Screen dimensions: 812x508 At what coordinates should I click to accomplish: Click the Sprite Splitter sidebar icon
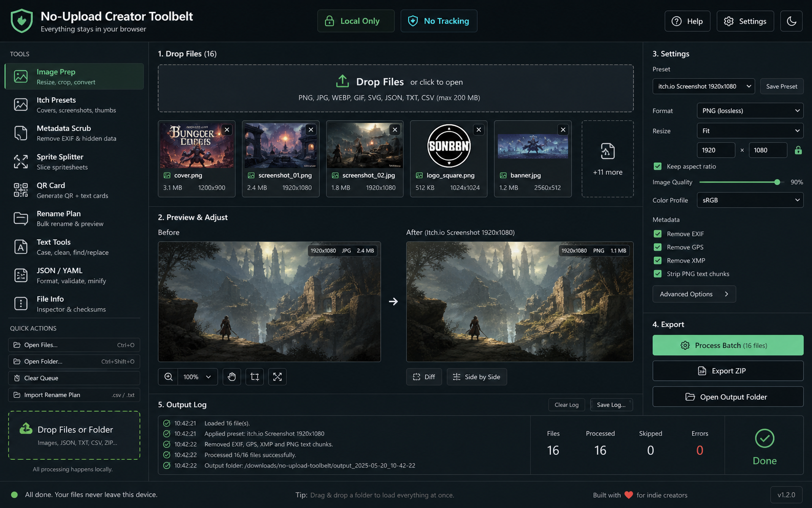pyautogui.click(x=21, y=162)
